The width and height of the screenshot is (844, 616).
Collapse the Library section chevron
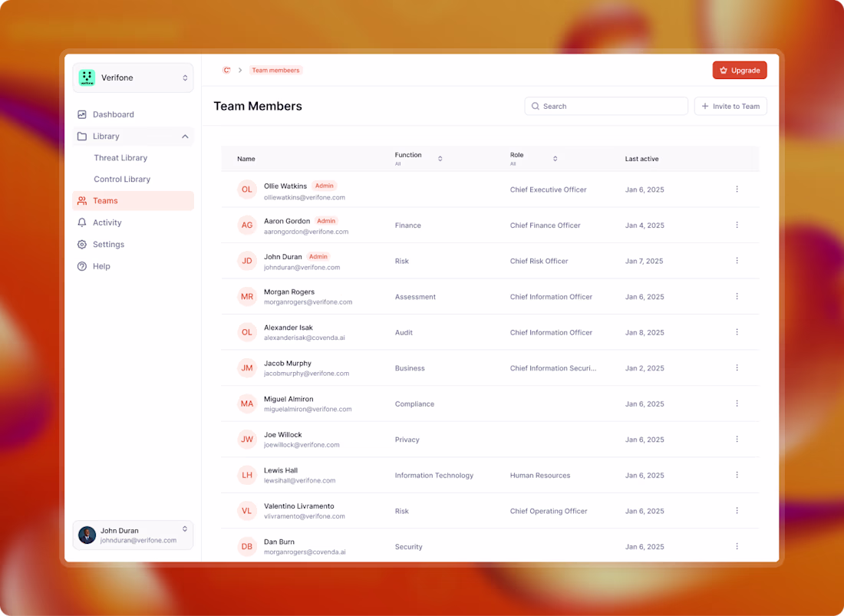[x=185, y=137]
